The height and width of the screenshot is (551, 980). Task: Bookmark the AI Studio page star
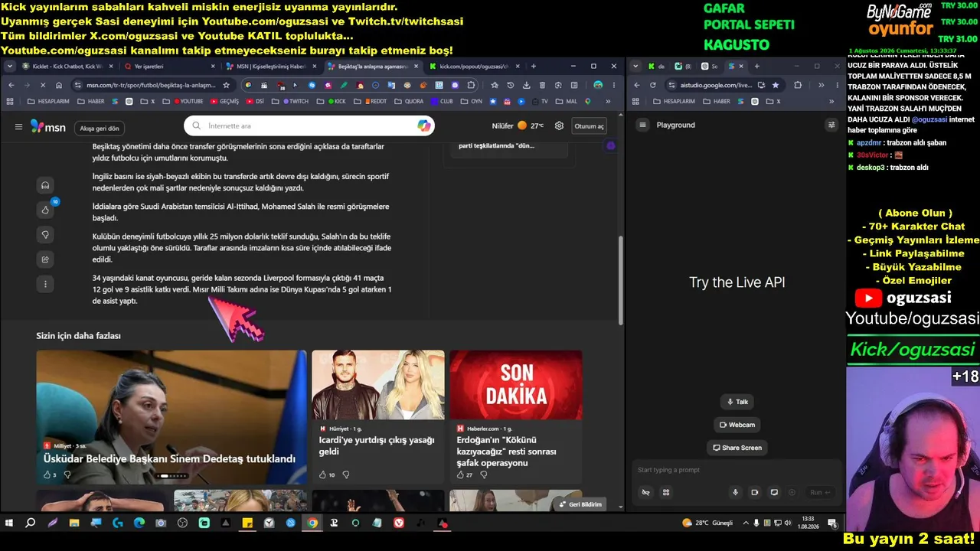coord(776,85)
